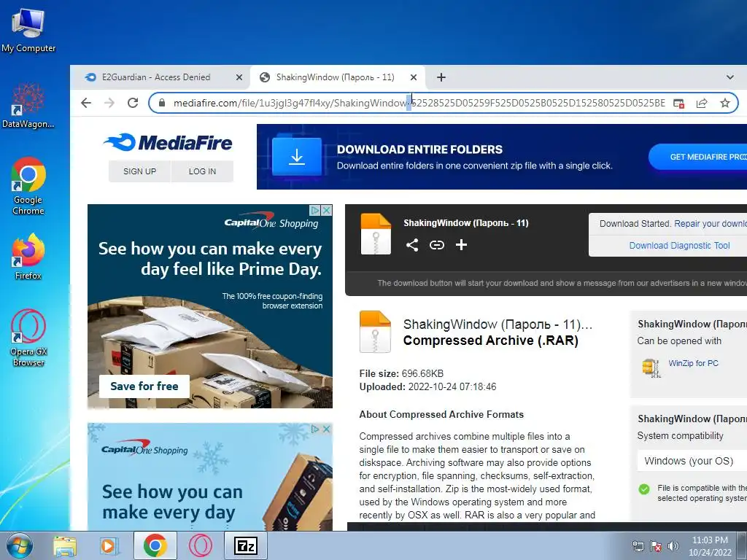Open blocked pop-up icon in address bar
Screen dimensions: 747x560
tap(678, 104)
